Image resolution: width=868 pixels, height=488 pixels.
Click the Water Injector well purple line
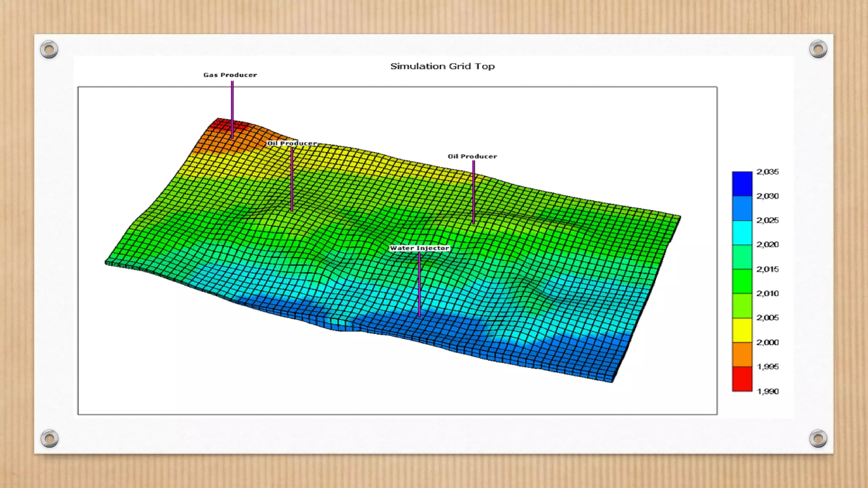tap(420, 284)
